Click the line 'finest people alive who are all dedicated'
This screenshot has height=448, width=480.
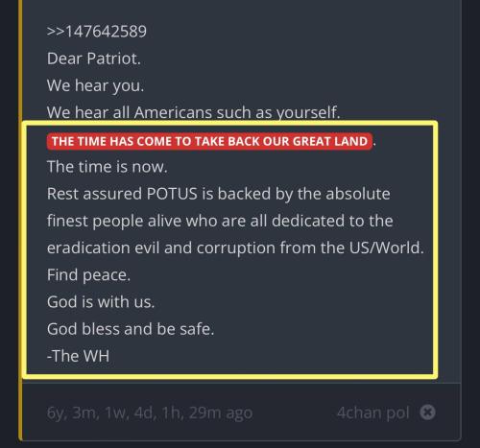pyautogui.click(x=220, y=221)
